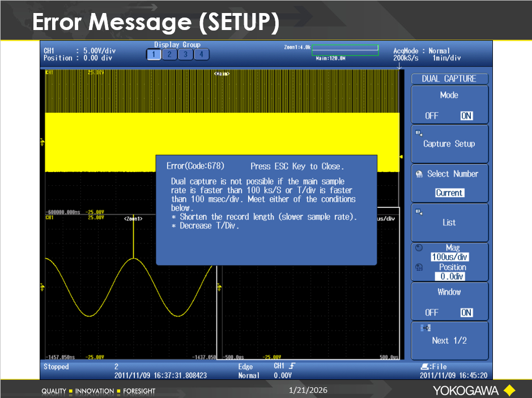Select Display Group 1 tab
The image size is (532, 398).
(x=154, y=54)
